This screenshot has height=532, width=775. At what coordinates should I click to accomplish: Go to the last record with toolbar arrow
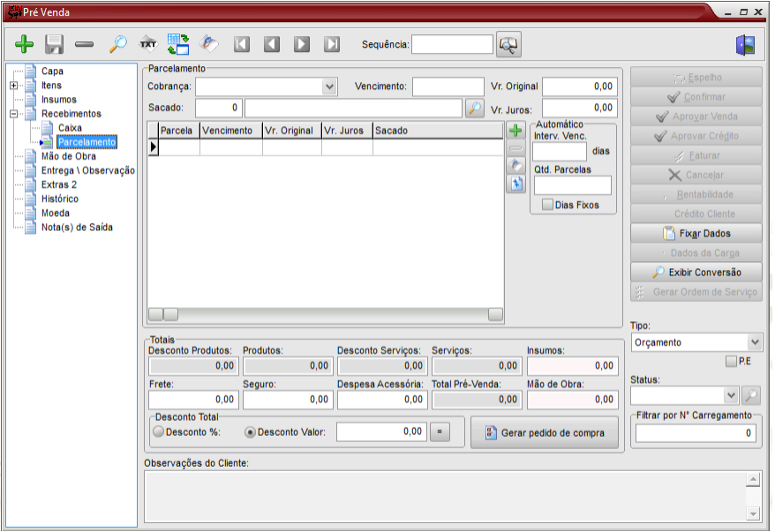pos(332,44)
